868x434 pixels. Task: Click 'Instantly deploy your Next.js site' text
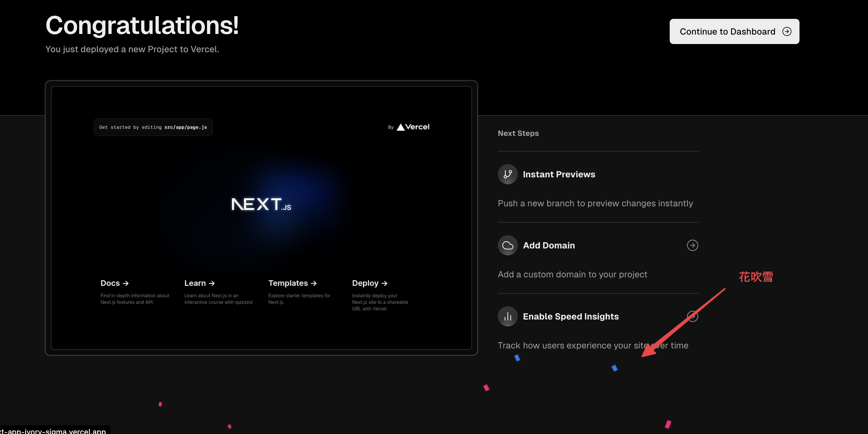(380, 302)
